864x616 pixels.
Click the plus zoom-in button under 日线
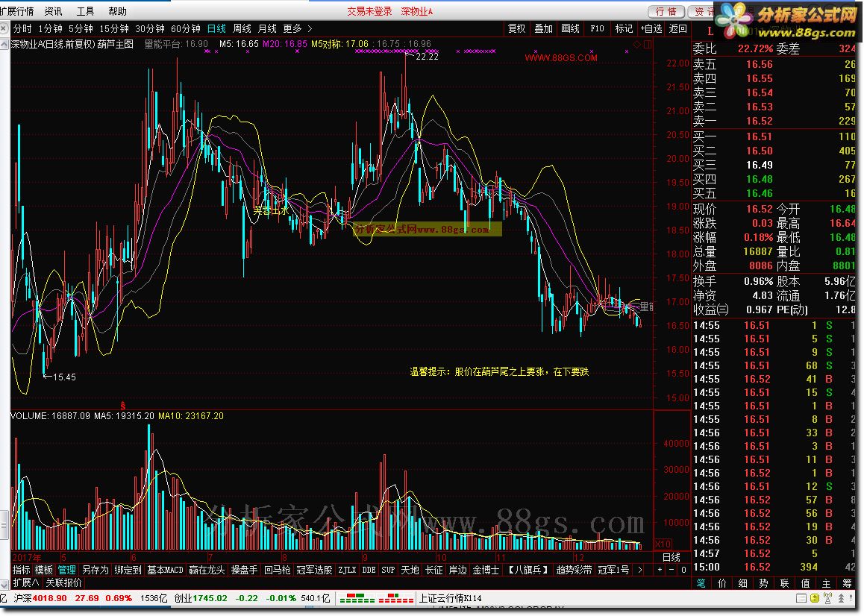pos(660,570)
